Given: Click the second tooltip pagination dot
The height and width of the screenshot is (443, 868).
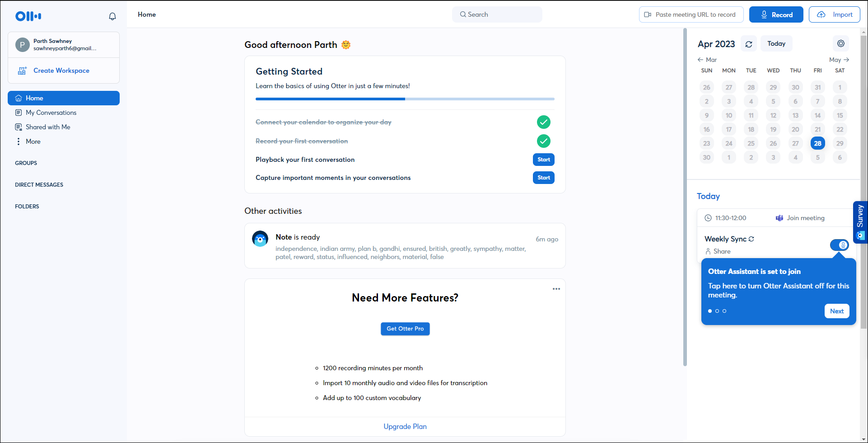Looking at the screenshot, I should tap(717, 311).
